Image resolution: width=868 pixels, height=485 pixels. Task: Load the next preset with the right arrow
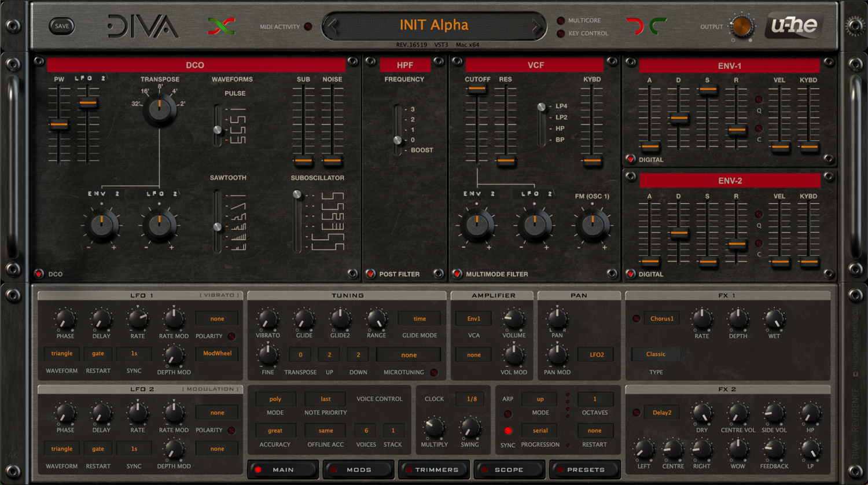[536, 25]
